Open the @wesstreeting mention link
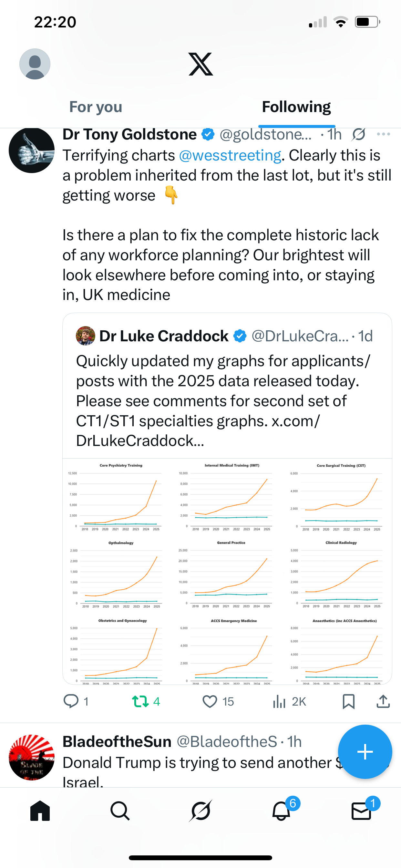401x868 pixels. tap(230, 156)
